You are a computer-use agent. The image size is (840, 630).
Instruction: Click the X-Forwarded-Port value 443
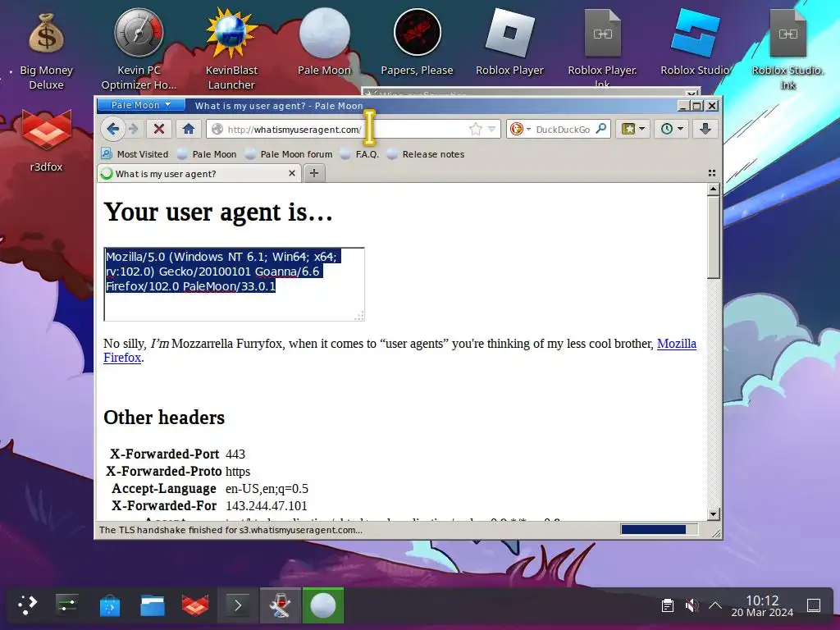pos(235,454)
